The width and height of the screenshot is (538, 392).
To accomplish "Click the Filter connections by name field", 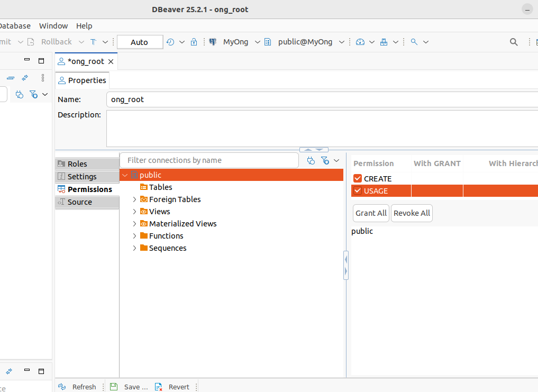I will point(209,160).
